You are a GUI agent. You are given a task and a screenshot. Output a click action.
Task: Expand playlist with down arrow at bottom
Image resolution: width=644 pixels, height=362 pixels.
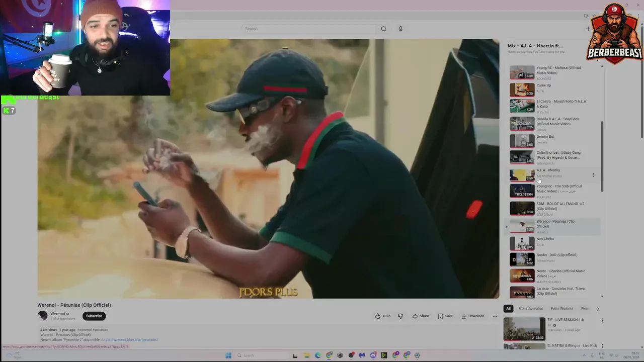pyautogui.click(x=602, y=297)
